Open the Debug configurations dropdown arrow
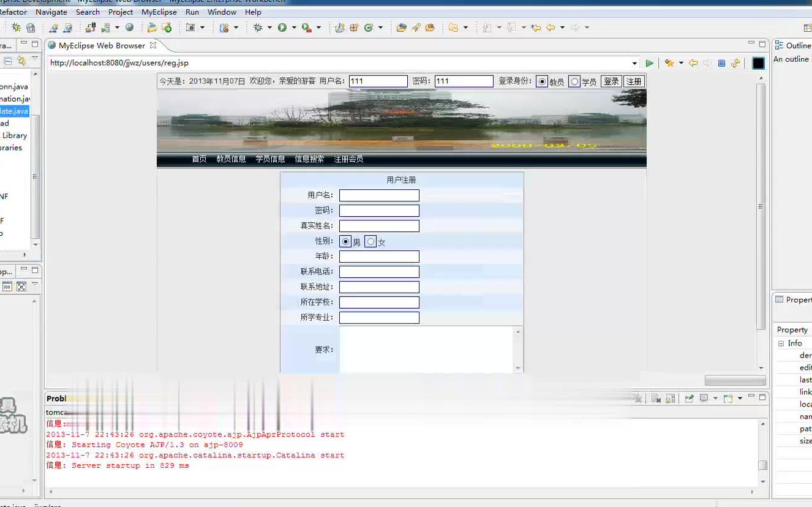This screenshot has height=507, width=812. (269, 28)
